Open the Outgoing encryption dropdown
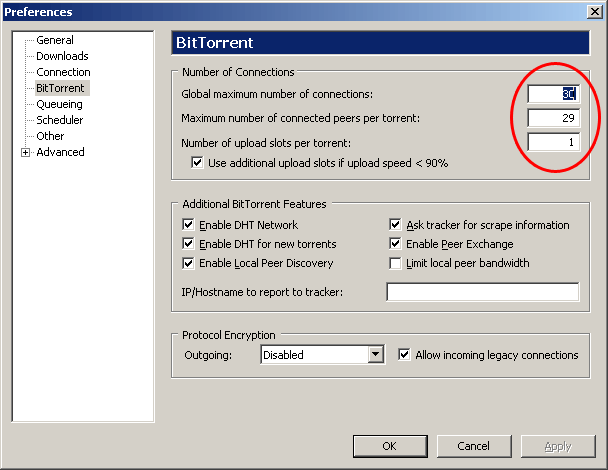This screenshot has width=608, height=470. 376,354
